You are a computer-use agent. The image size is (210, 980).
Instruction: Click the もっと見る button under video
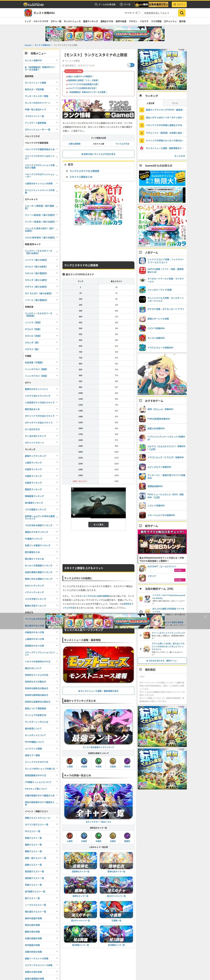point(98,525)
